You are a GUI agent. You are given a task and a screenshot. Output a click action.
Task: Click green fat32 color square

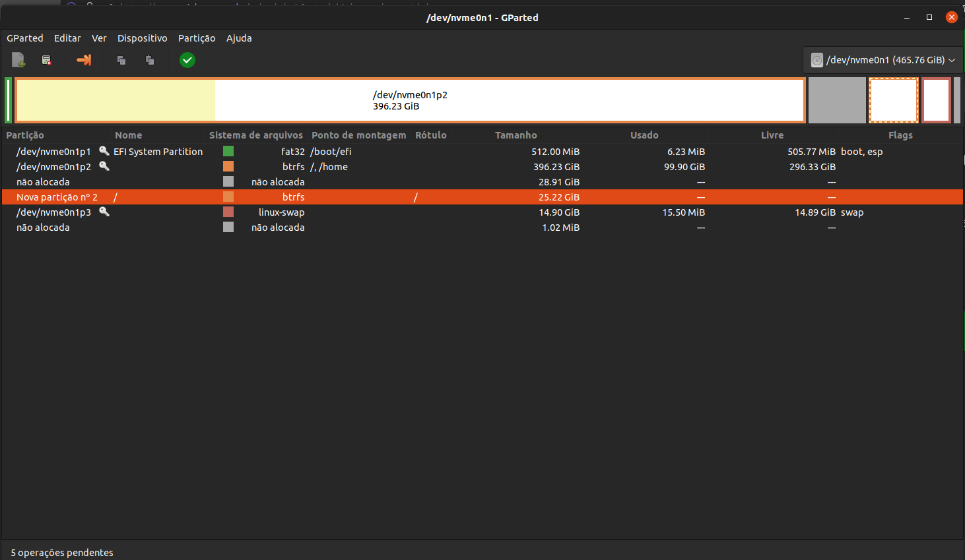[228, 151]
